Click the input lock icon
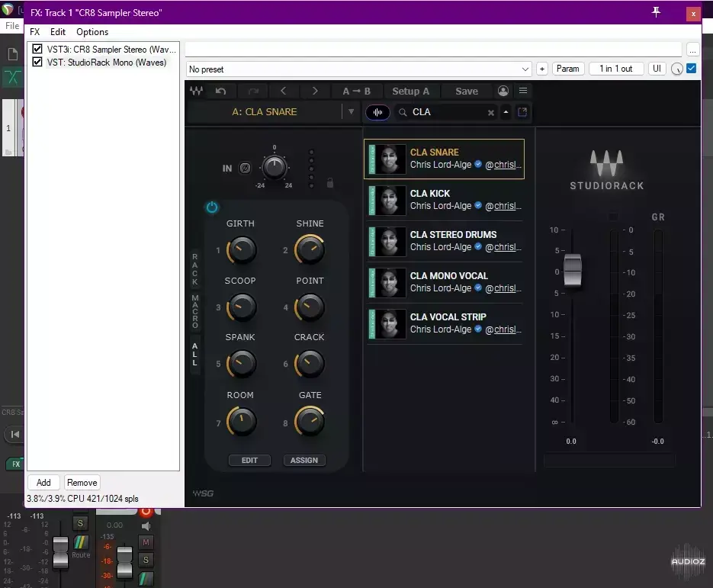 tap(330, 183)
